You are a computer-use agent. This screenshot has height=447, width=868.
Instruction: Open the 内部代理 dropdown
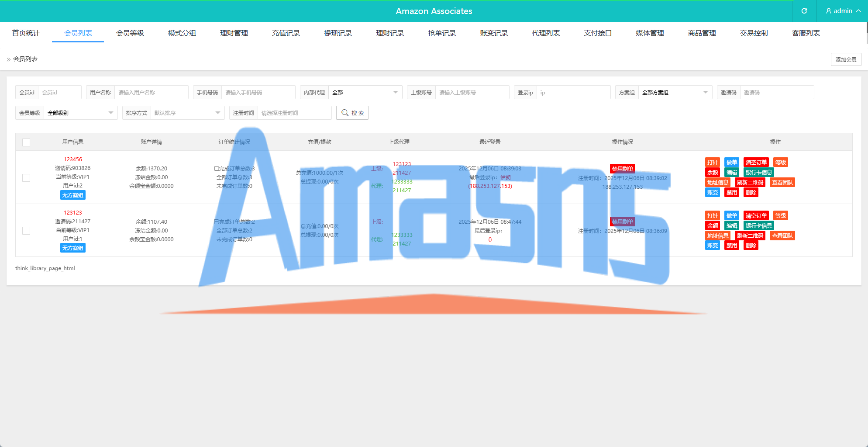[365, 92]
